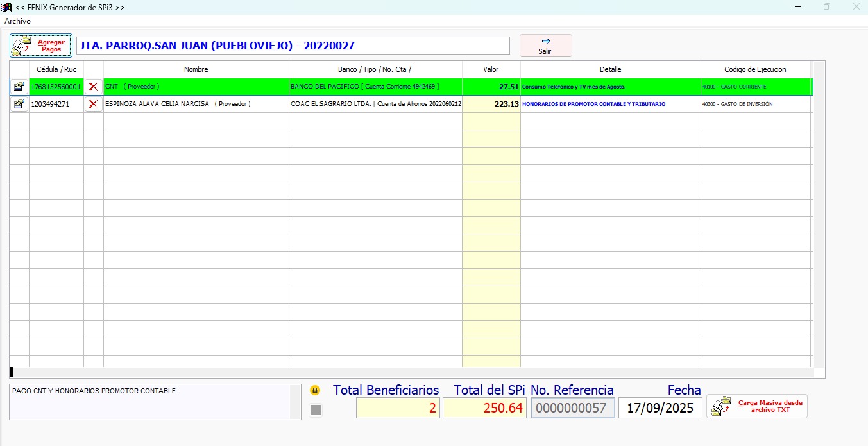Select the 223.13 value cell

pos(491,104)
